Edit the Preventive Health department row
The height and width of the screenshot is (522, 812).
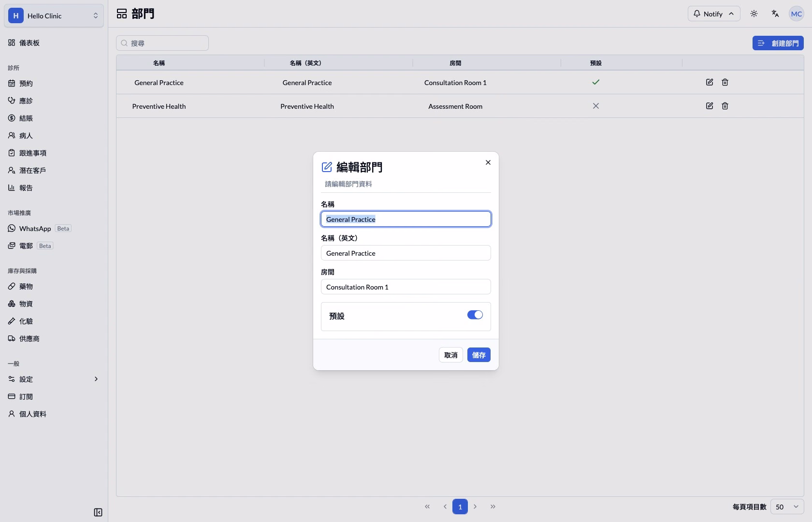[x=710, y=106]
